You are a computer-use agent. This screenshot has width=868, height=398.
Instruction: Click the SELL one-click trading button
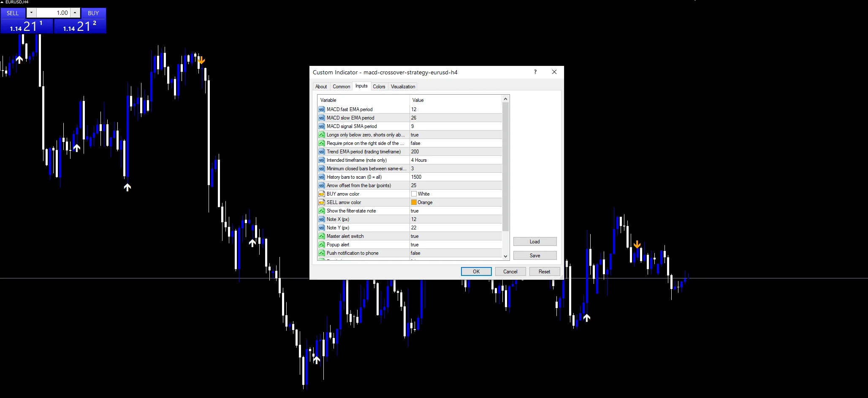[x=13, y=13]
